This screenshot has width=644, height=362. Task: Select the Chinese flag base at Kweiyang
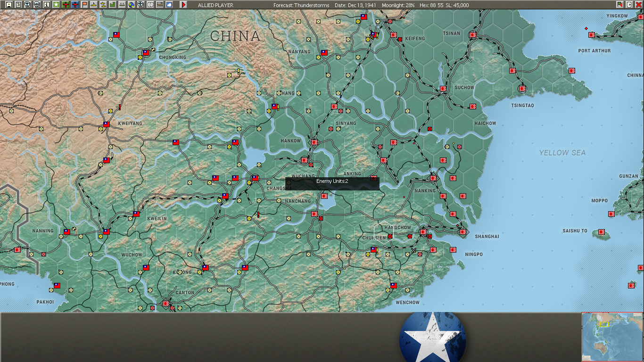coord(107,125)
